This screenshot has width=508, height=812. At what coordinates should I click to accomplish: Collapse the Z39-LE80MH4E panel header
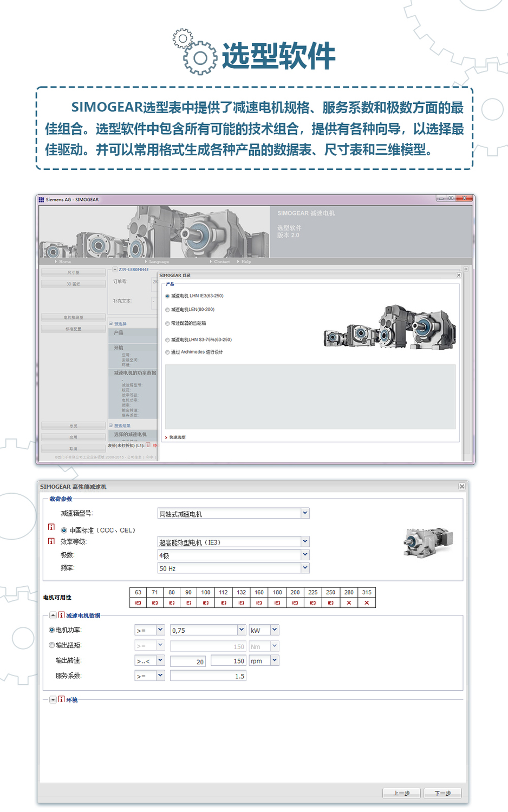pyautogui.click(x=115, y=269)
